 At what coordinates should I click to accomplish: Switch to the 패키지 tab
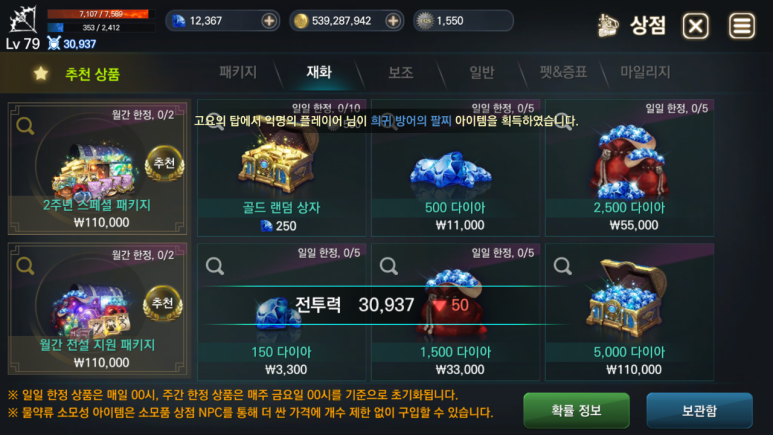(238, 72)
